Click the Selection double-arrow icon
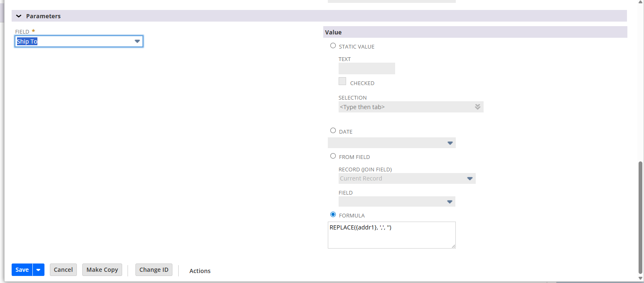Screen dimensions: 644x283 point(477,107)
